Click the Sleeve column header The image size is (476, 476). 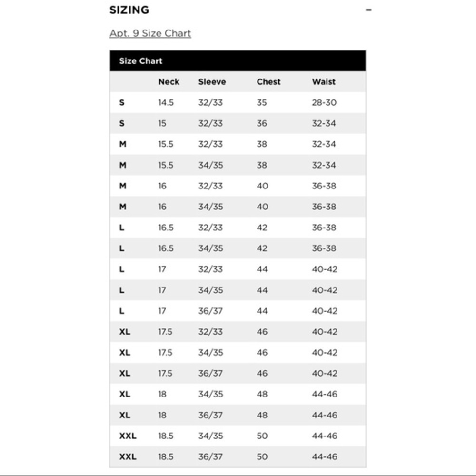(212, 82)
